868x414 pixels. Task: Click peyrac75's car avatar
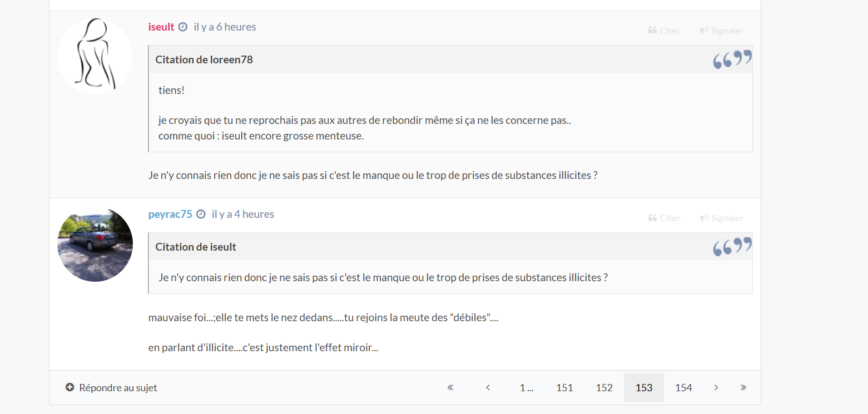pos(95,244)
